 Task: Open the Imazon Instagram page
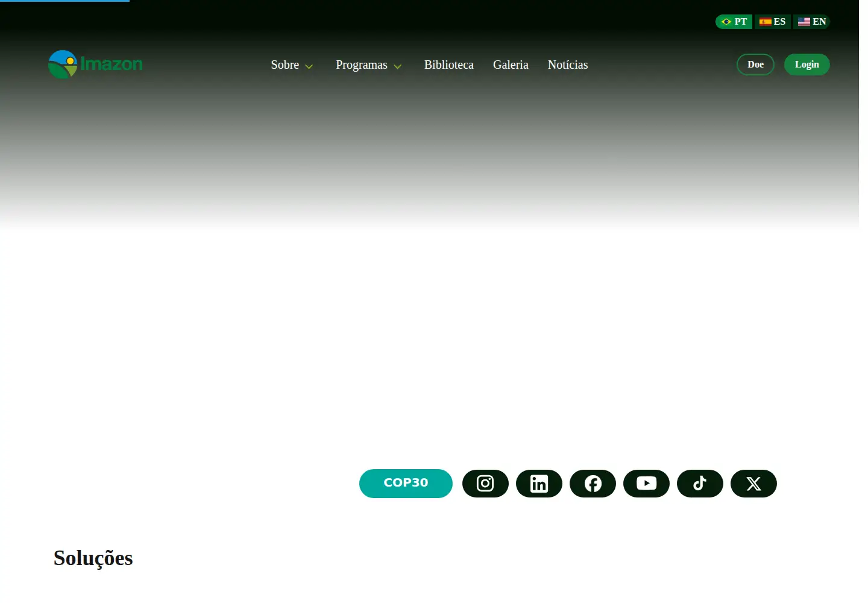[x=485, y=484]
